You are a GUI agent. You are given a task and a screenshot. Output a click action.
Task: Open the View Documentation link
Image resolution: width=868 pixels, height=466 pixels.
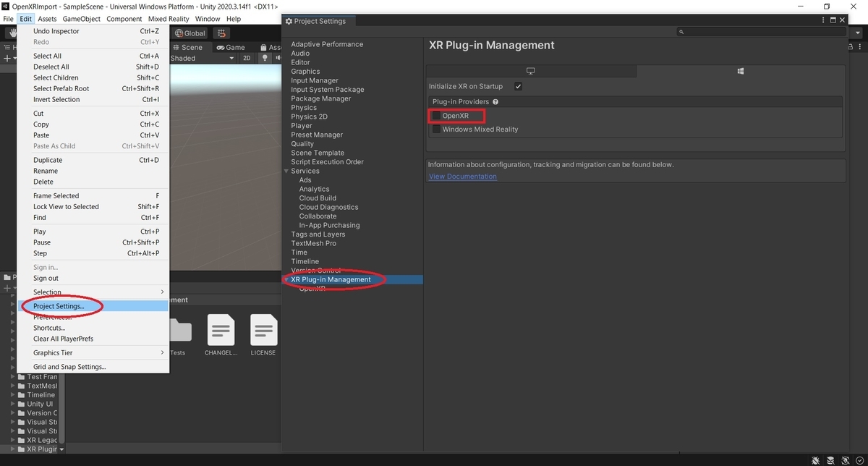tap(463, 177)
